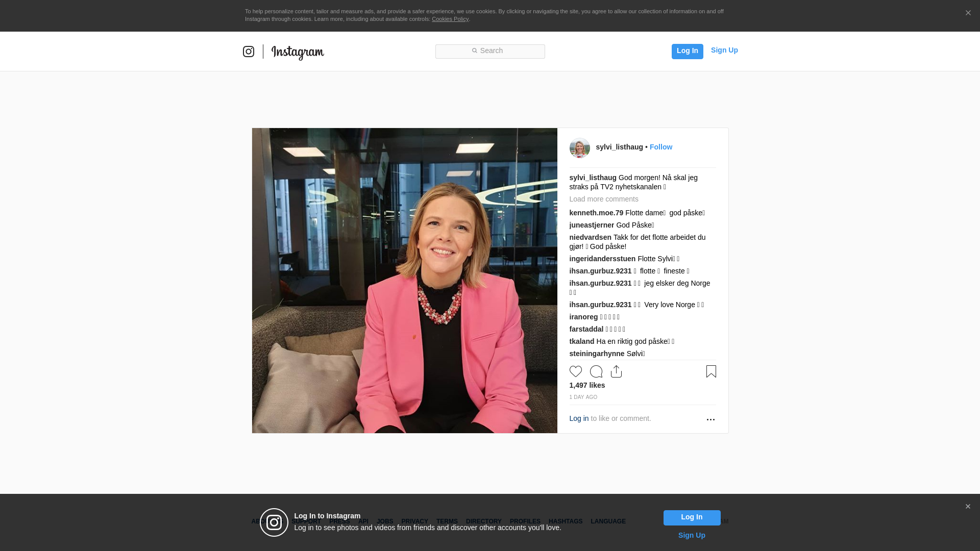Open the three-dot more options menu

(x=710, y=419)
